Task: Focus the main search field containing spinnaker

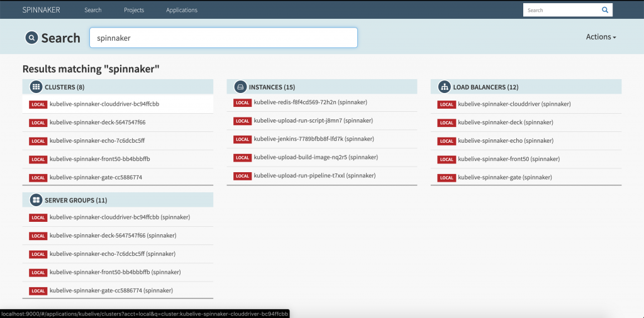Action: 223,38
